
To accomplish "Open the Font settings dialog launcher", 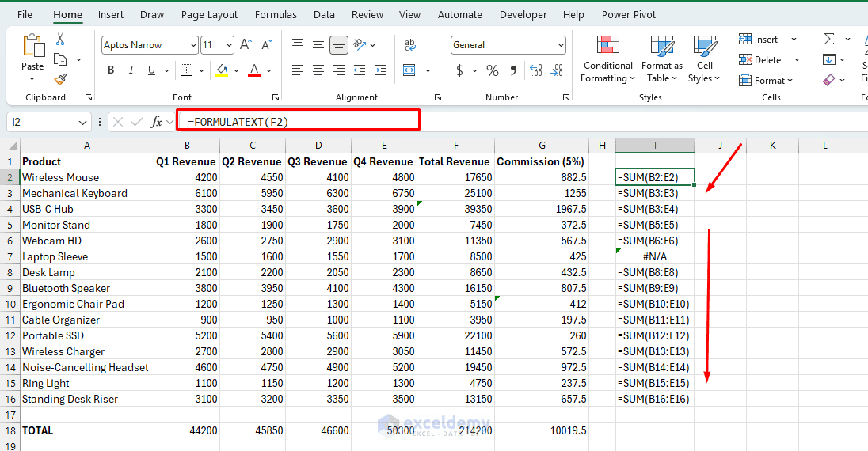I will click(x=276, y=97).
